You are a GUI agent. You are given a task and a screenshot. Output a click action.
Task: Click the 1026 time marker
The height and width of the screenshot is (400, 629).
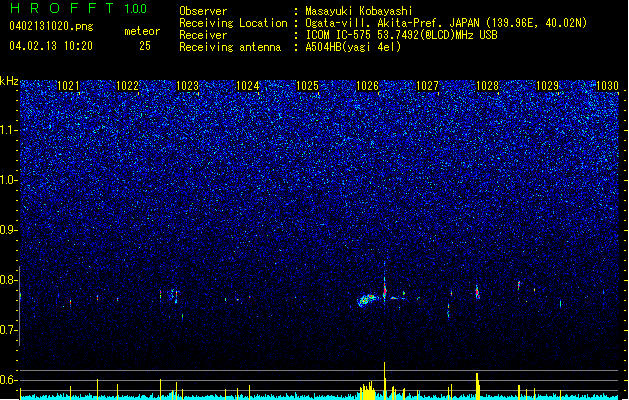[367, 85]
